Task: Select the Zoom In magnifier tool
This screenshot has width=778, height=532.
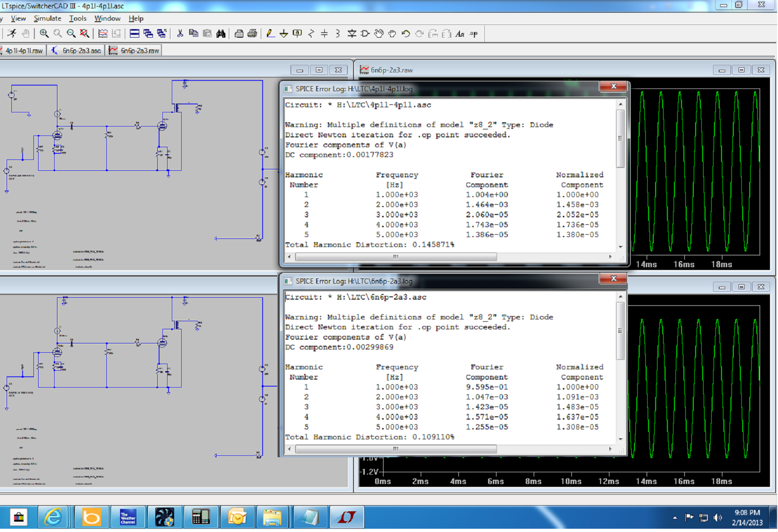Action: [44, 33]
